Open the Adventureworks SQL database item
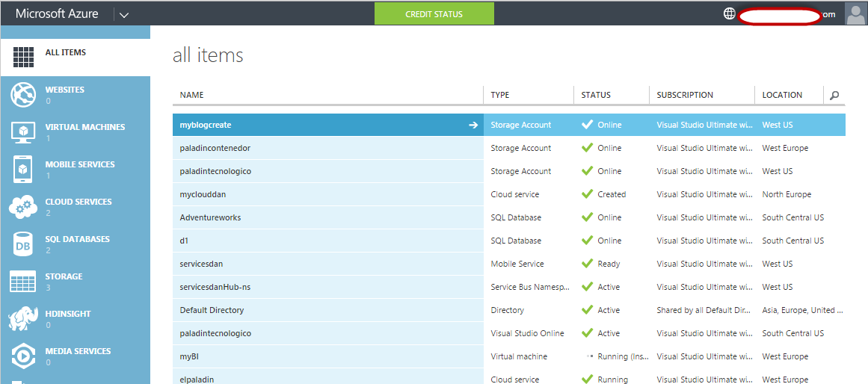The image size is (868, 384). tap(210, 217)
